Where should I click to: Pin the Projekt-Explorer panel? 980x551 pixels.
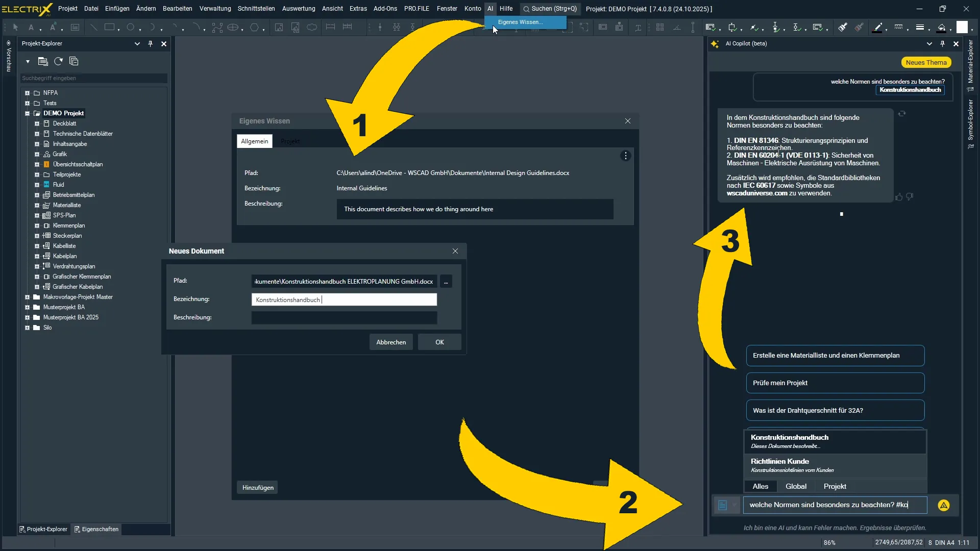(150, 44)
